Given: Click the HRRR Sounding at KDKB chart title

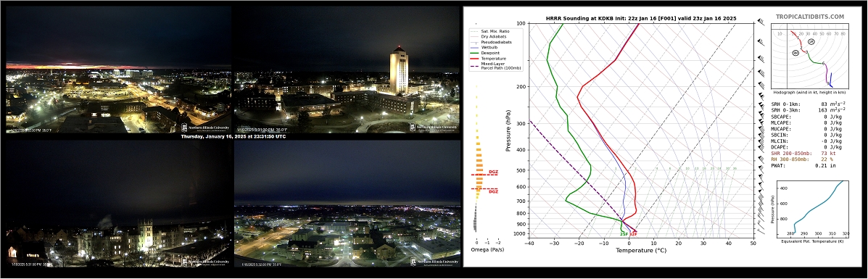Looking at the screenshot, I should click(x=641, y=18).
